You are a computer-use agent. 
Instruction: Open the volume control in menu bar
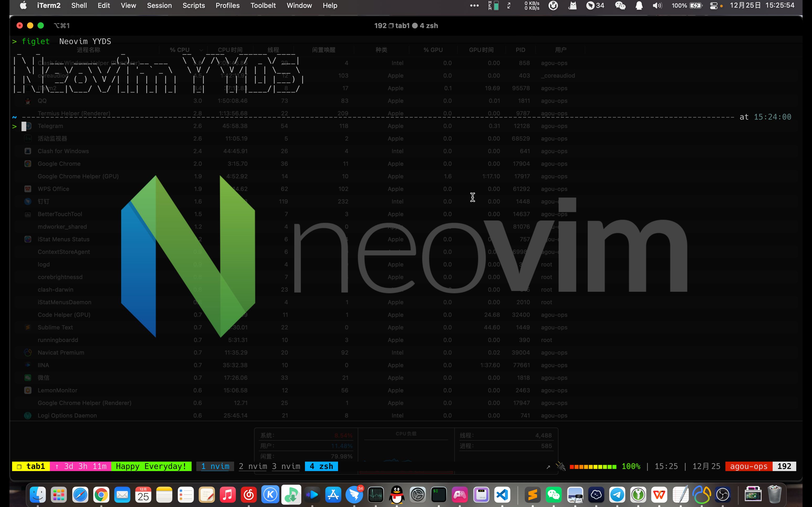[657, 5]
